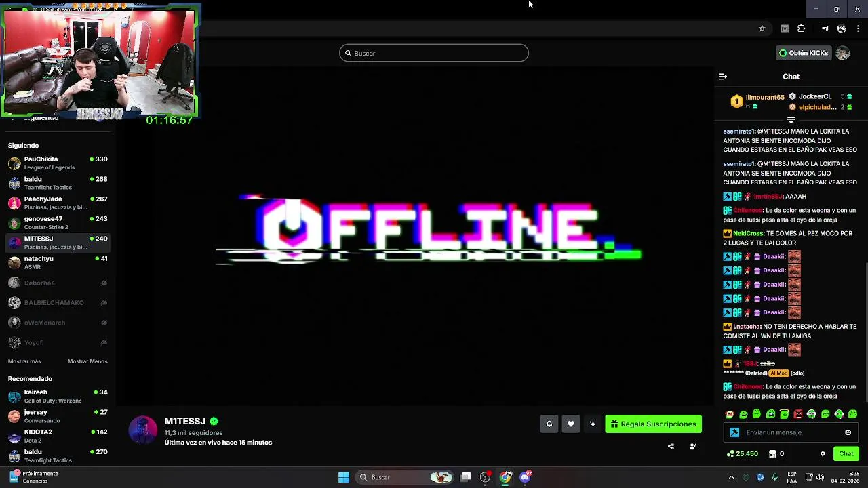The image size is (868, 488).
Task: Open offline Yoyofl channel
Action: pos(58,342)
